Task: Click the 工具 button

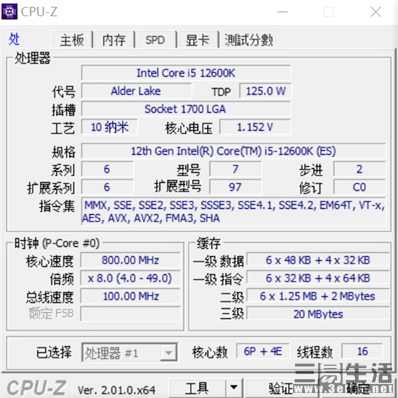Action: pos(197,388)
